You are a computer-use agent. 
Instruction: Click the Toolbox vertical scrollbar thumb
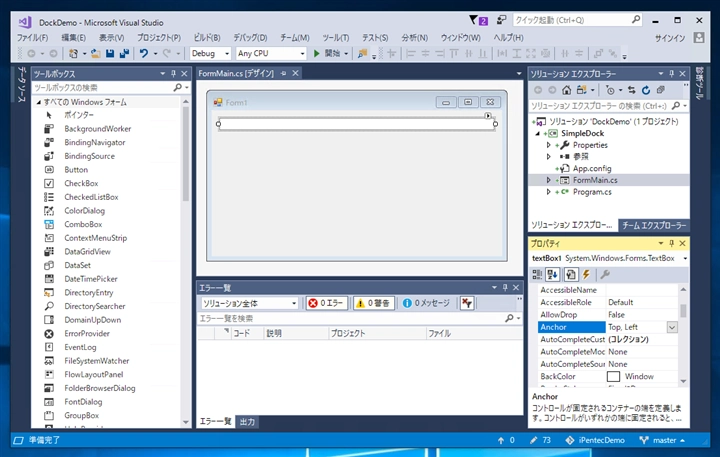tap(186, 153)
